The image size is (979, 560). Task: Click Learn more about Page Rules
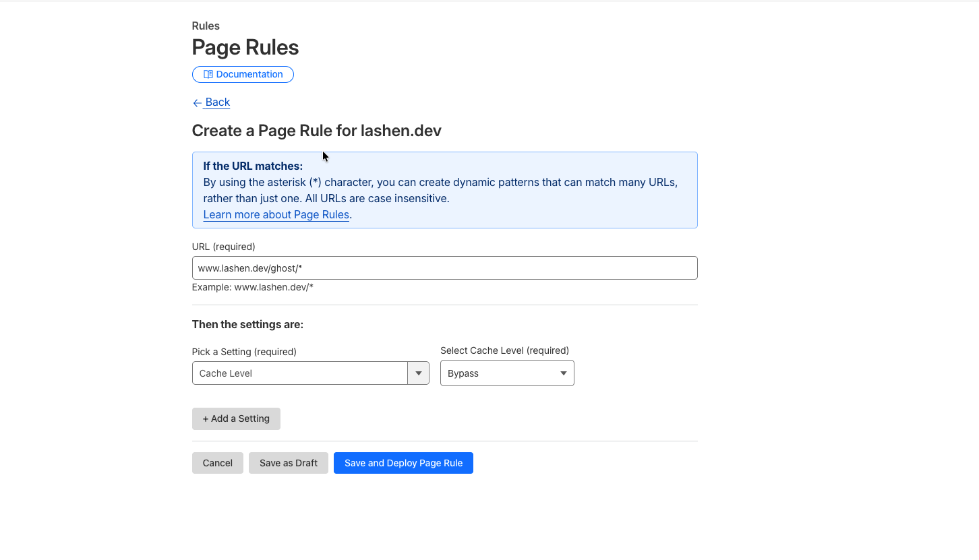coord(276,214)
